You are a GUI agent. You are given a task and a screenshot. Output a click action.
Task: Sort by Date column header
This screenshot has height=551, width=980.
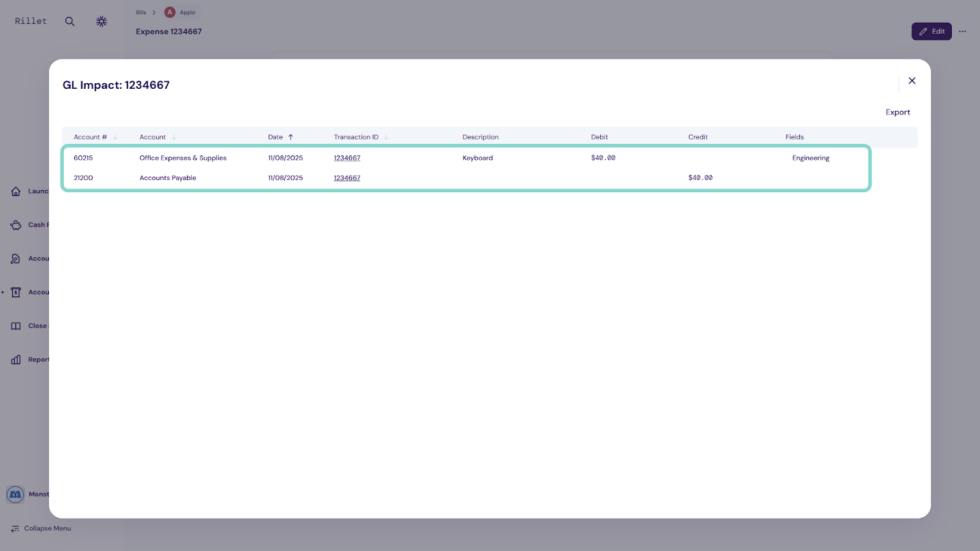[x=276, y=137]
